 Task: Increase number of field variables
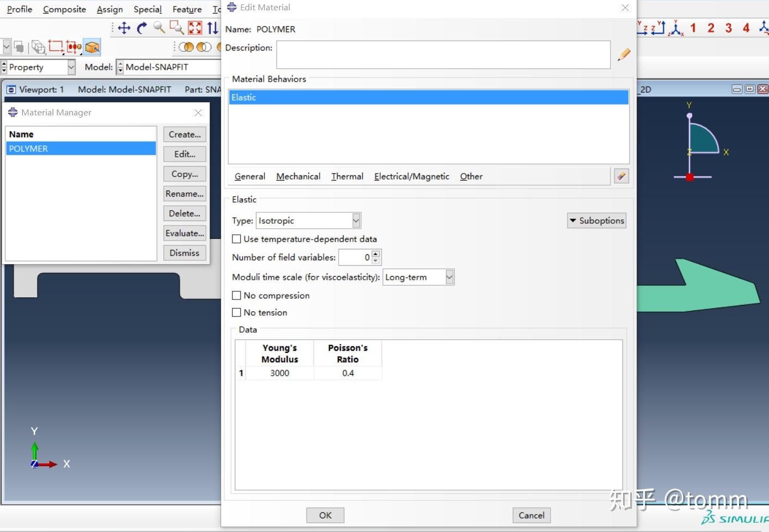376,253
